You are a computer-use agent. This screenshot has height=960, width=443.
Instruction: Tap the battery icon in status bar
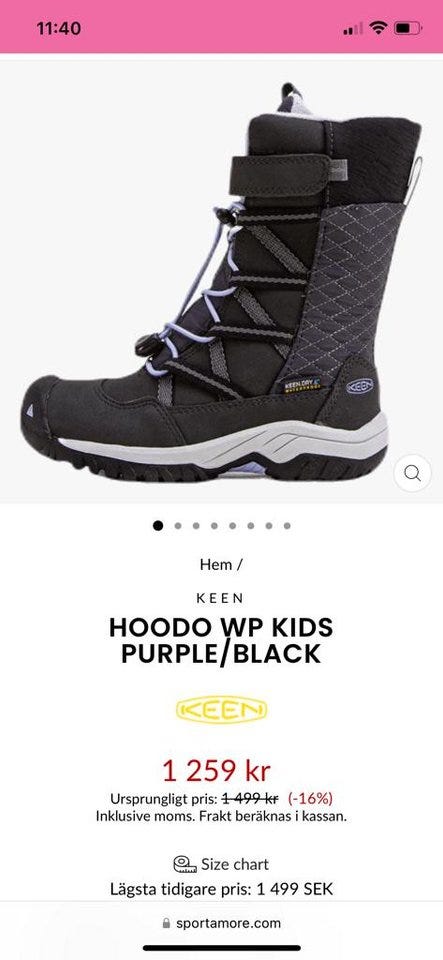tap(408, 28)
